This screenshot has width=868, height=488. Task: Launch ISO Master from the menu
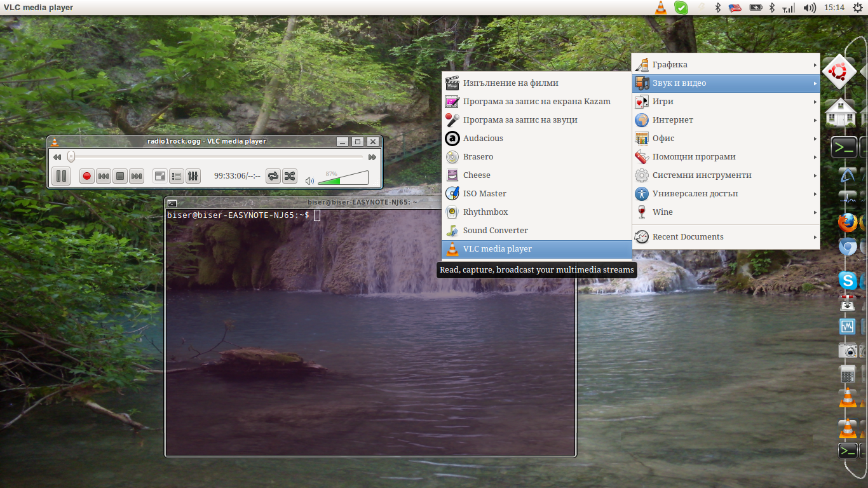[537, 193]
